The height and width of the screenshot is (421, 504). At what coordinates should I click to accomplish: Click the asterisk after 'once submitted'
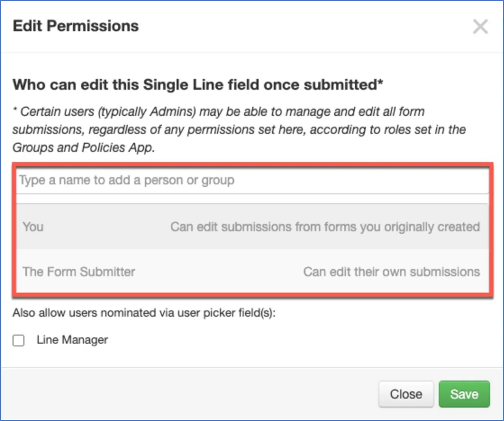[x=381, y=83]
